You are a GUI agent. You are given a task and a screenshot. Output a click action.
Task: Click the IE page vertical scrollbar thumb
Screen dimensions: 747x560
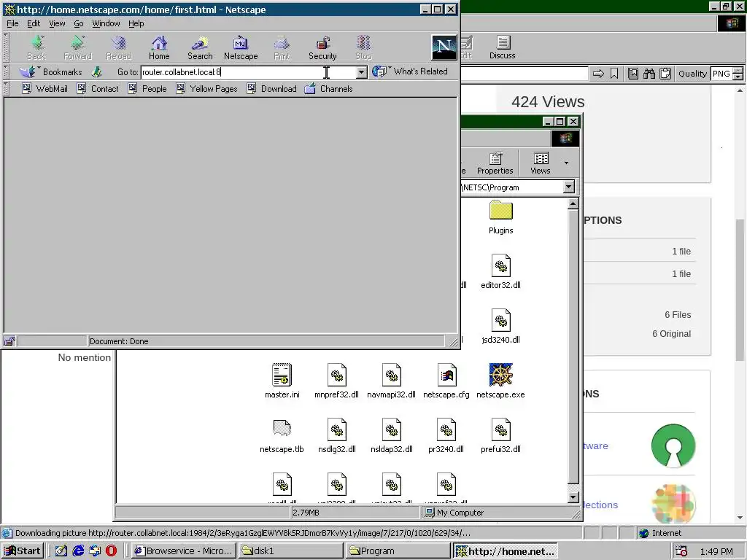[740, 290]
